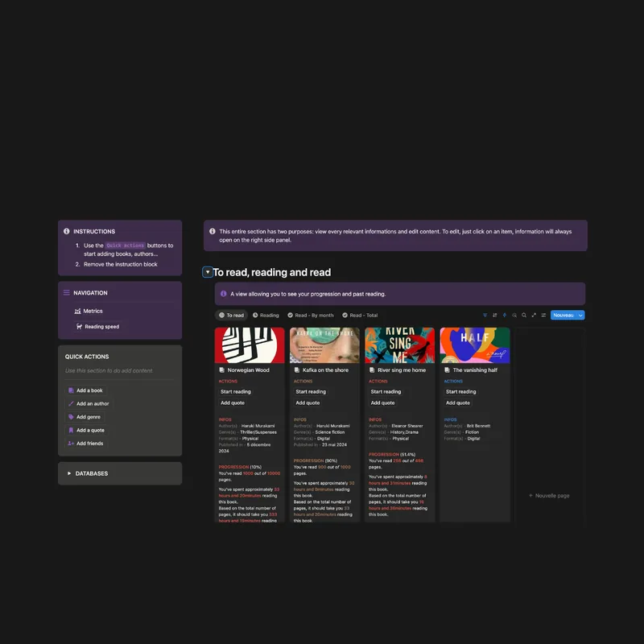
Task: Click the blue automations lightning icon
Action: 505,315
